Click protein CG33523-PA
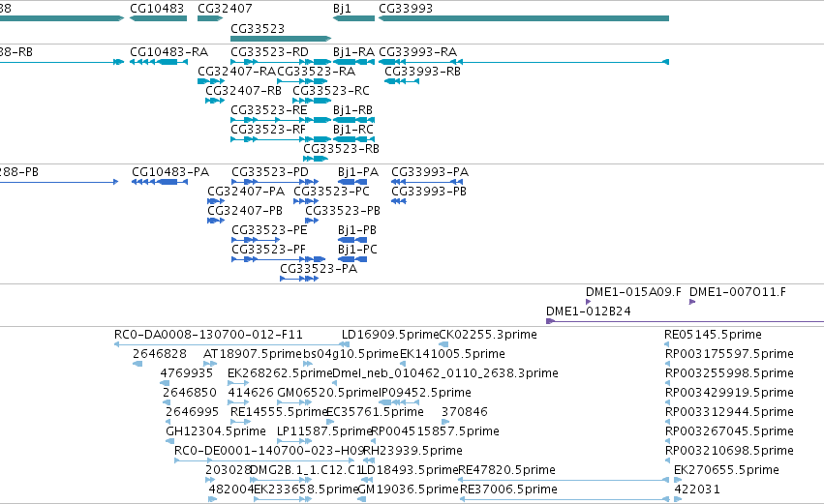 pos(299,280)
